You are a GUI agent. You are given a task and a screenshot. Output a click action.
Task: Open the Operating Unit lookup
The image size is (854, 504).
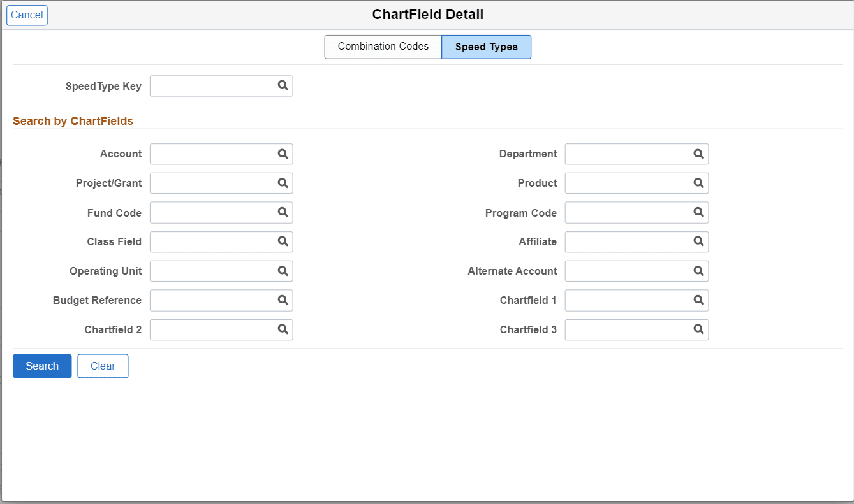click(283, 271)
